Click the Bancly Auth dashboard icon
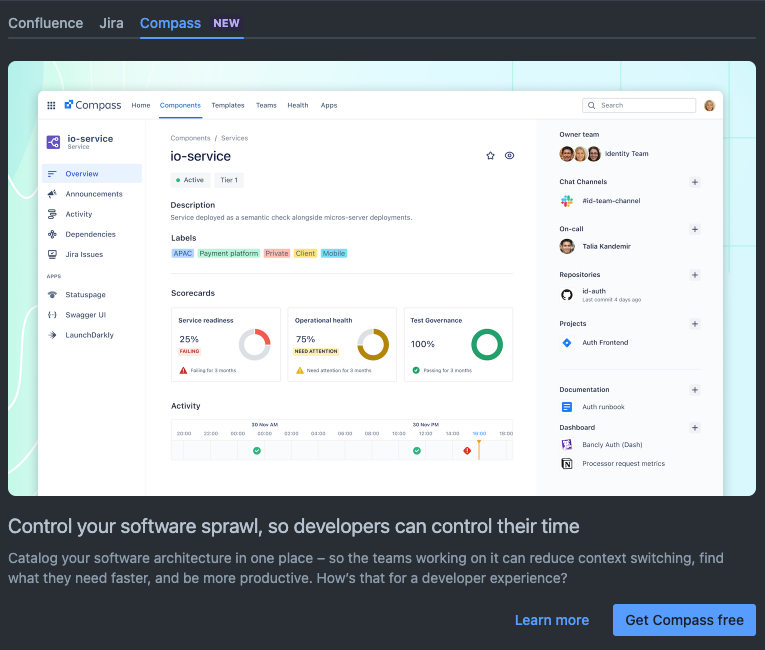765x650 pixels. pos(566,445)
